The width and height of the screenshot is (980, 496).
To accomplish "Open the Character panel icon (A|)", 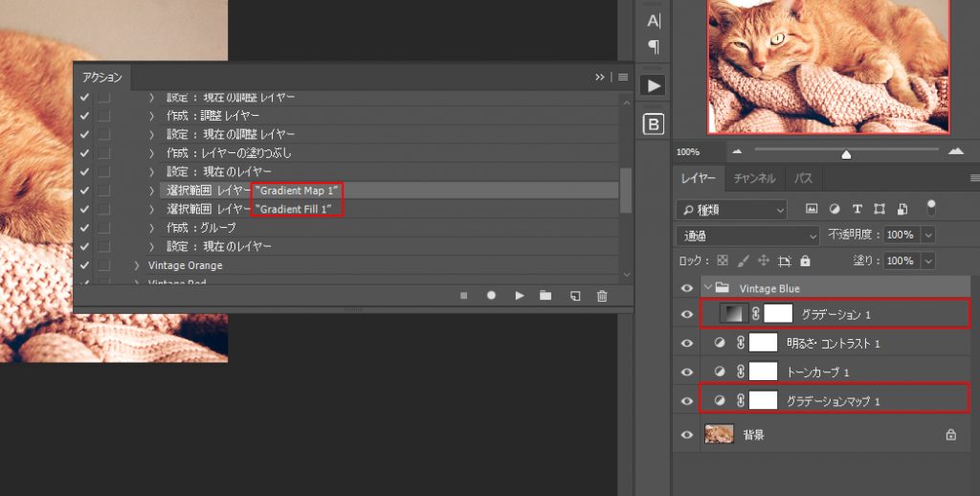I will pyautogui.click(x=653, y=21).
